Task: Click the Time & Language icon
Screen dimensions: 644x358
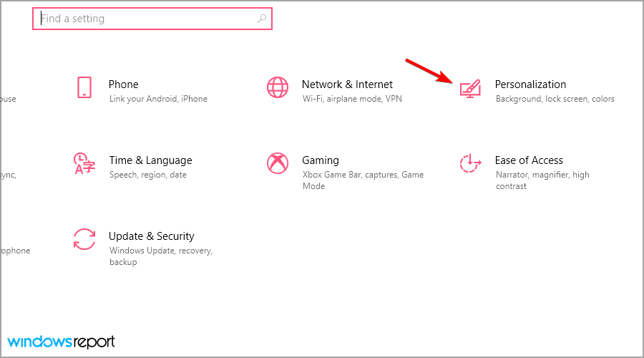Action: [84, 163]
